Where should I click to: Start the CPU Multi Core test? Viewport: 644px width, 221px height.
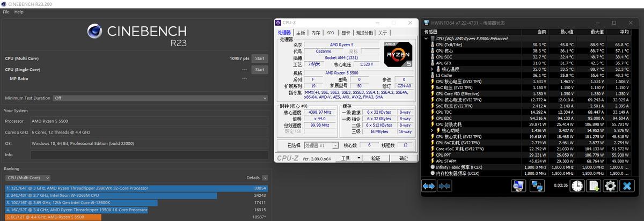pyautogui.click(x=260, y=58)
